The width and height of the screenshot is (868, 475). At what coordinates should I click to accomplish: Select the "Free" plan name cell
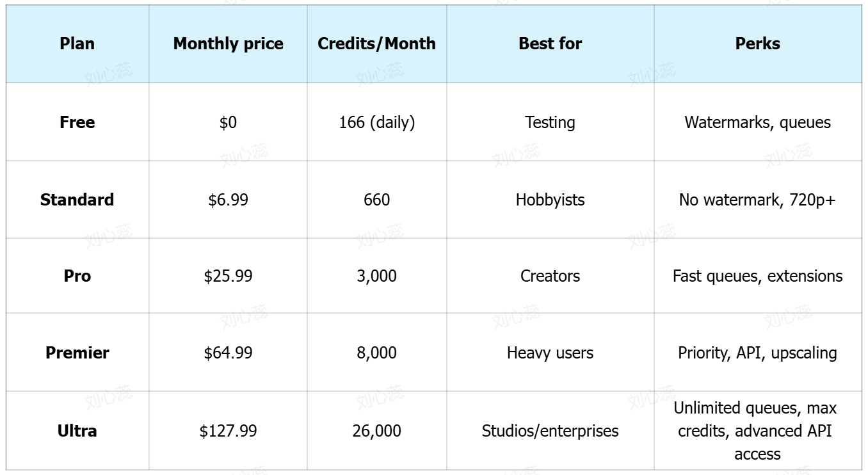pos(77,122)
